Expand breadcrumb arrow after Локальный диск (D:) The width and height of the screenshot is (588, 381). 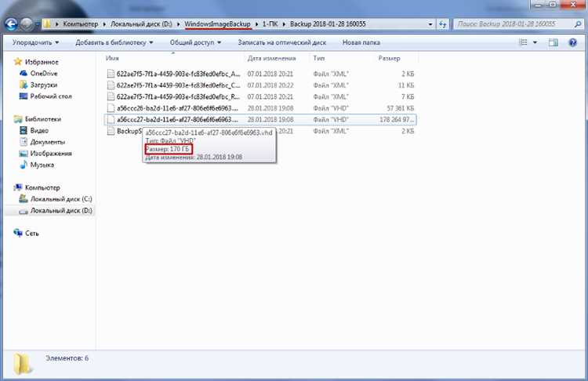tap(179, 24)
